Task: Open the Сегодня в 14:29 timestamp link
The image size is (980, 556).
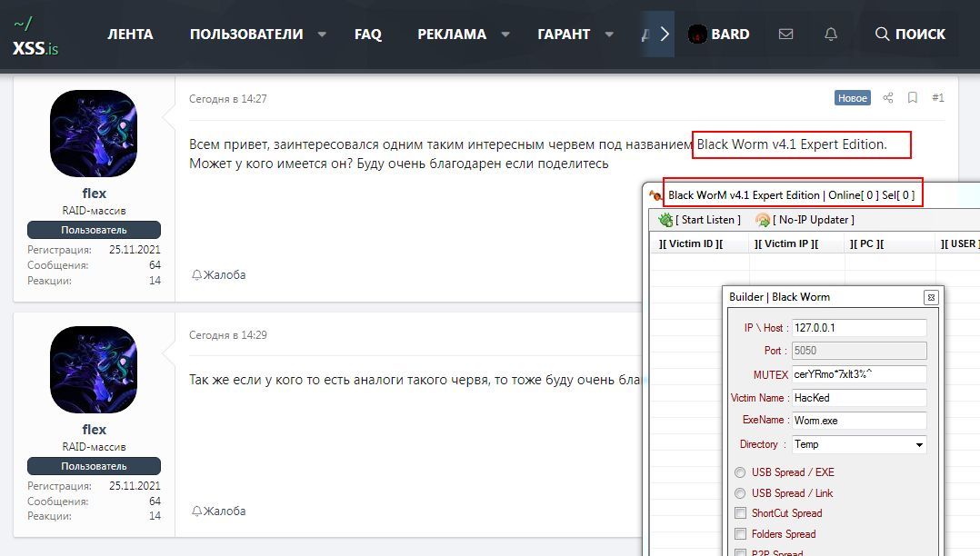Action: (x=228, y=335)
